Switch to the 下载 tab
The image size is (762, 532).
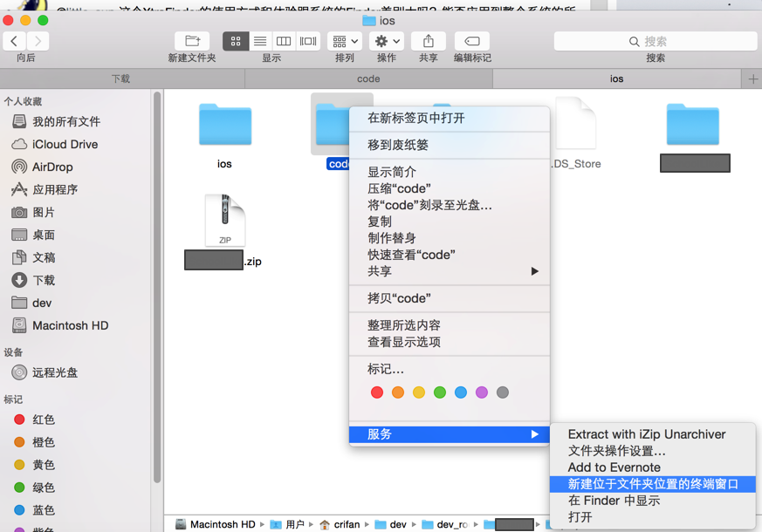tap(121, 78)
